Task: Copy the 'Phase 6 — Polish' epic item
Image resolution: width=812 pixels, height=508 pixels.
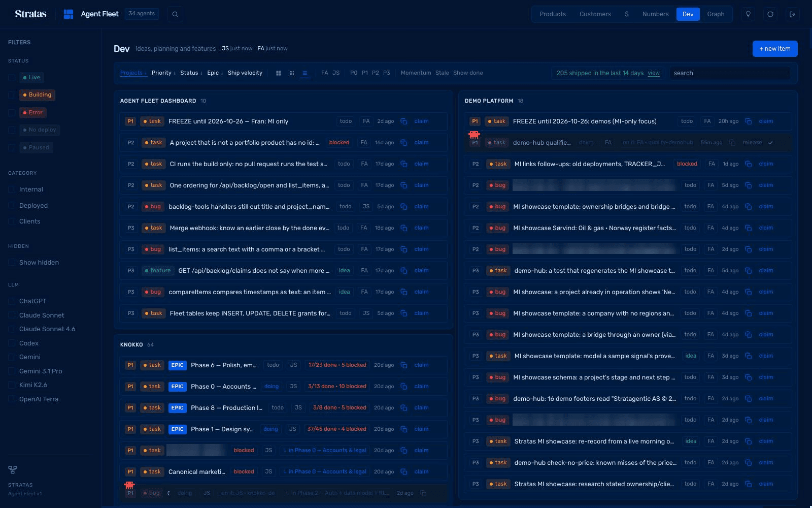Action: (x=404, y=365)
